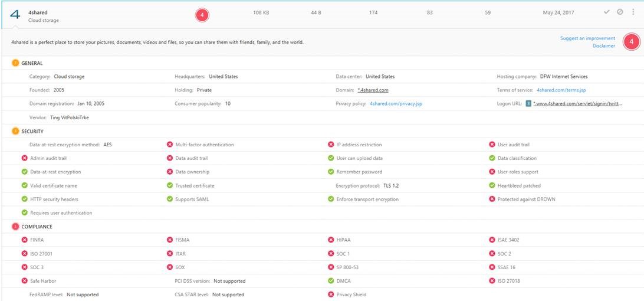The width and height of the screenshot is (644, 301).
Task: Click the 4shared app logo
Action: tap(15, 15)
